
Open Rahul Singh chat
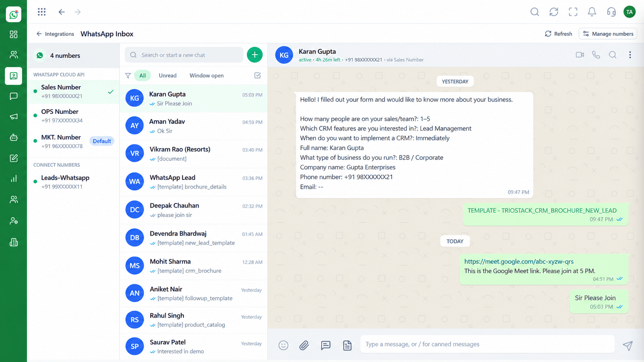click(194, 320)
